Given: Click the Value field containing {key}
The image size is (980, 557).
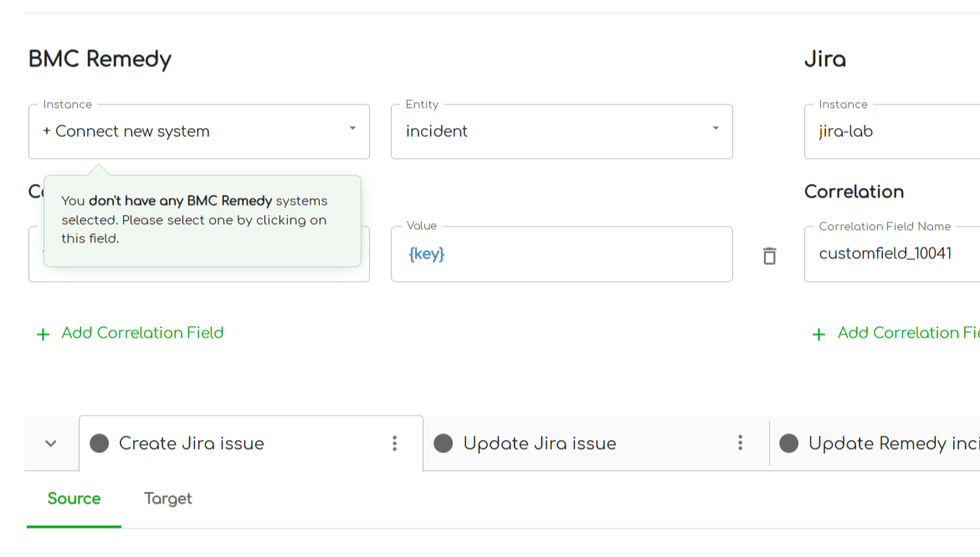Looking at the screenshot, I should click(561, 254).
